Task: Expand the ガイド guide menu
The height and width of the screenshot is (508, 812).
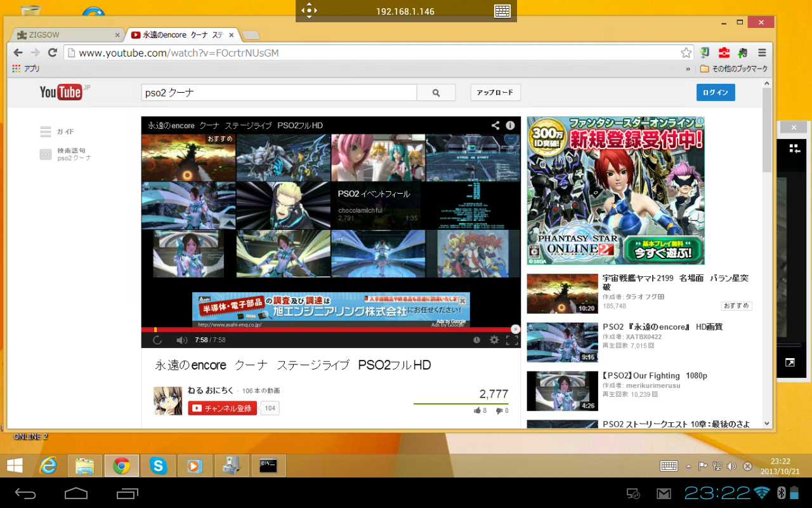Action: point(57,131)
